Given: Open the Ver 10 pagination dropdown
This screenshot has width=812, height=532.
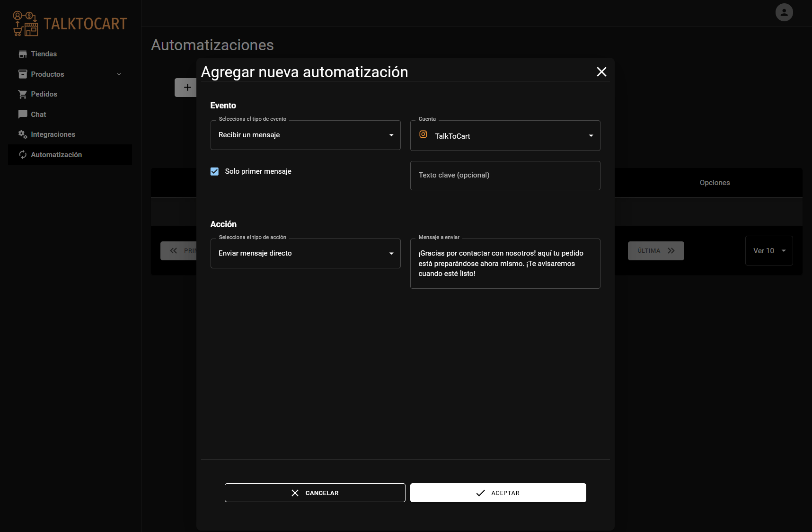Looking at the screenshot, I should [768, 250].
